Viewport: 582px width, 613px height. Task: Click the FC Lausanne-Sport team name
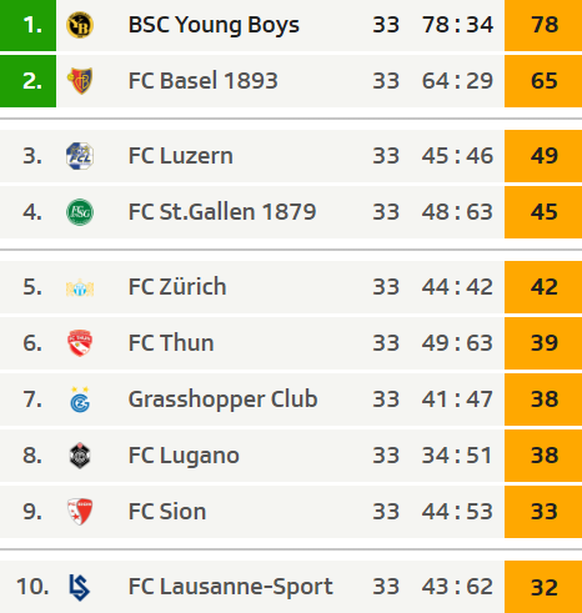[x=231, y=587]
